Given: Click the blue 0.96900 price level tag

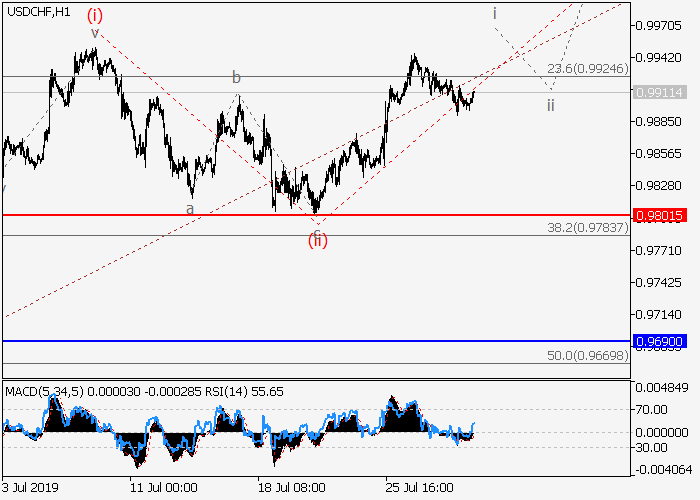Looking at the screenshot, I should click(x=659, y=341).
